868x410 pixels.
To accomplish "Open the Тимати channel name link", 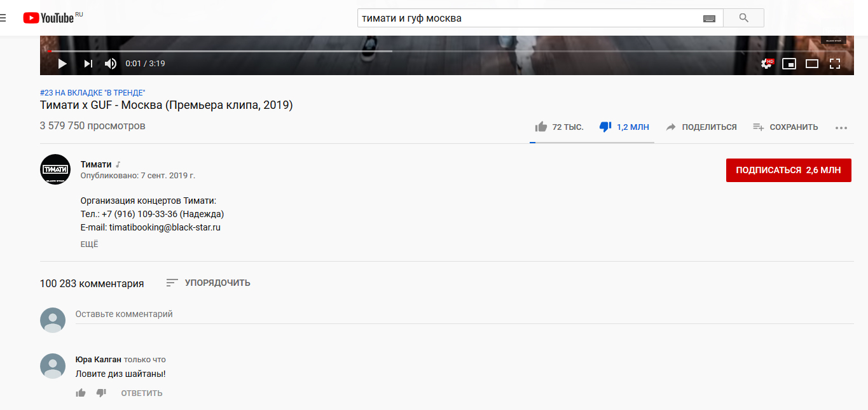I will tap(96, 164).
